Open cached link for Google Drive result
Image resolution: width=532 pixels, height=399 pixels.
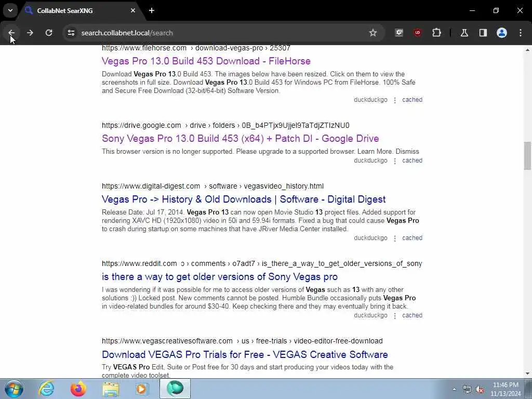412,161
